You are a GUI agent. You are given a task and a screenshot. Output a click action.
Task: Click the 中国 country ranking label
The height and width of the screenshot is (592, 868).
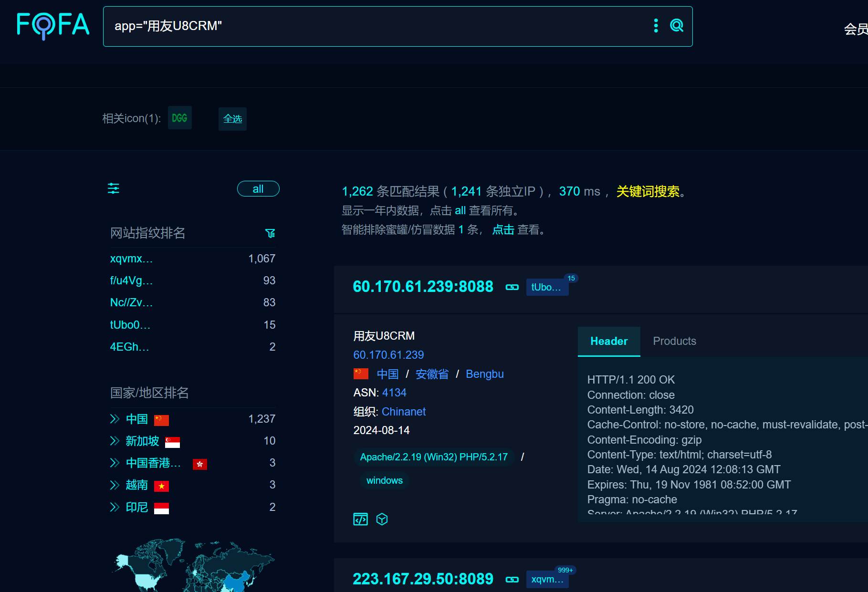(x=137, y=419)
